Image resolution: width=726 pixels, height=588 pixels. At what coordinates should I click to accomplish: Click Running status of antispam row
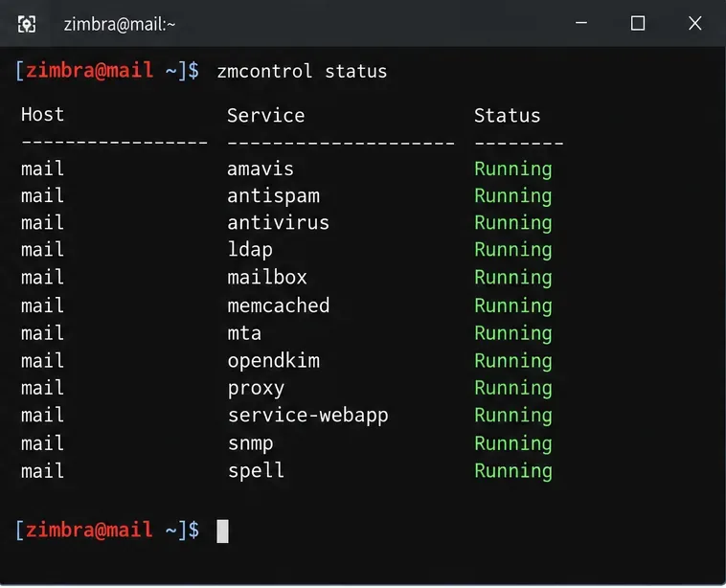513,196
